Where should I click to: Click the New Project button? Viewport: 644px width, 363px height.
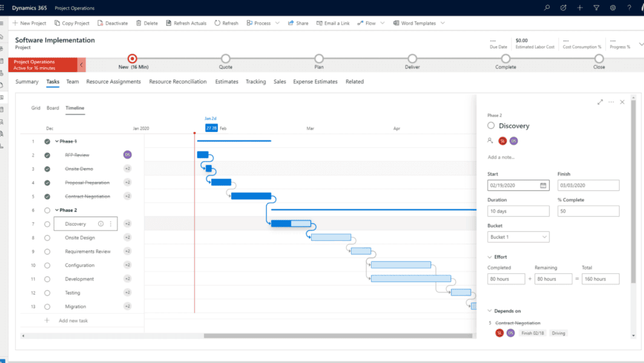(30, 23)
